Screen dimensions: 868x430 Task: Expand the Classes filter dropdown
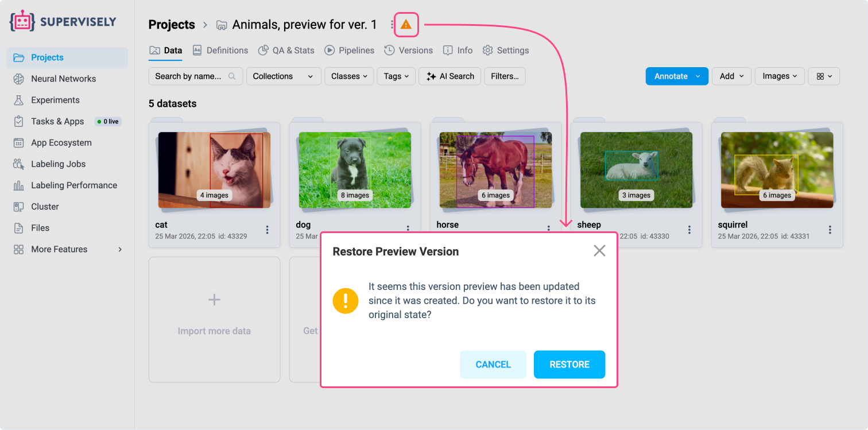tap(348, 76)
